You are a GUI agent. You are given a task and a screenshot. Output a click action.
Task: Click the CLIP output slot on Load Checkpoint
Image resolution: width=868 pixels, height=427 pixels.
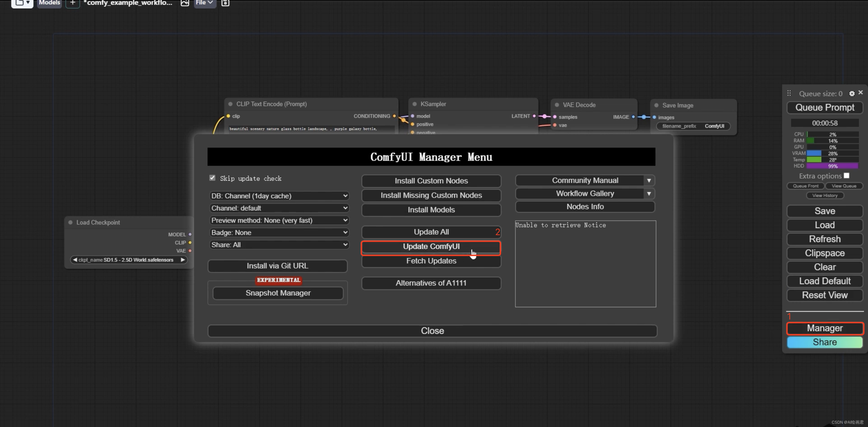click(x=190, y=242)
